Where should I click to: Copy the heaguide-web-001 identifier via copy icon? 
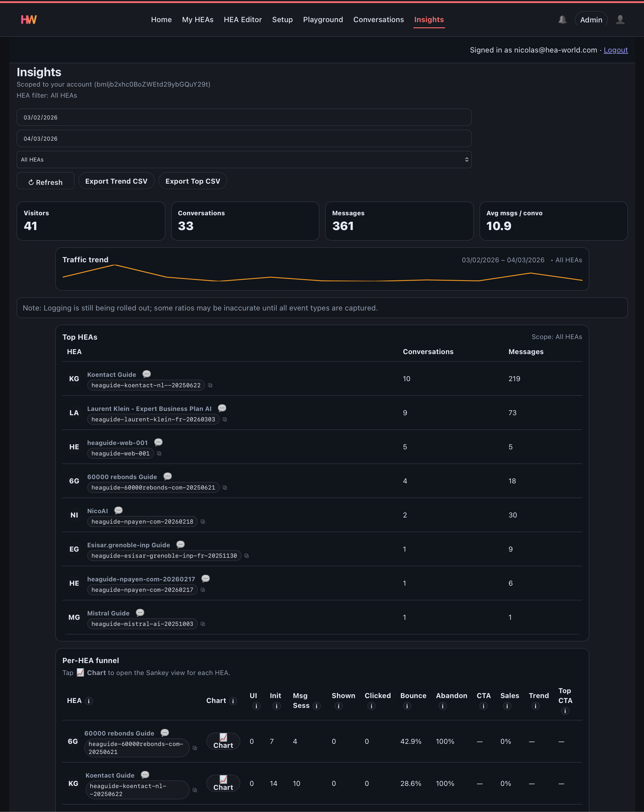pos(159,454)
